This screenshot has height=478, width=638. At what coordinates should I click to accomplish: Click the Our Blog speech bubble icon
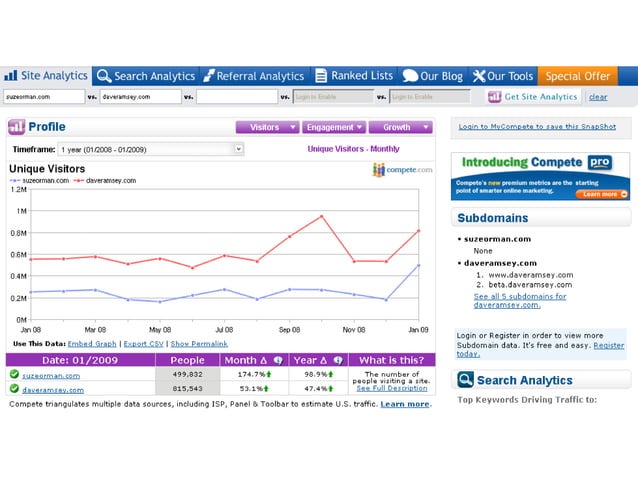click(x=410, y=76)
